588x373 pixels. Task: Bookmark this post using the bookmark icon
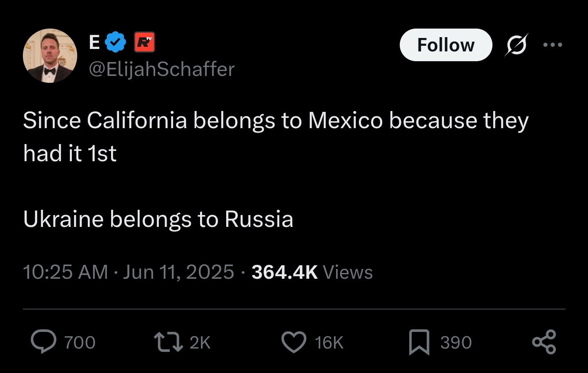click(419, 342)
